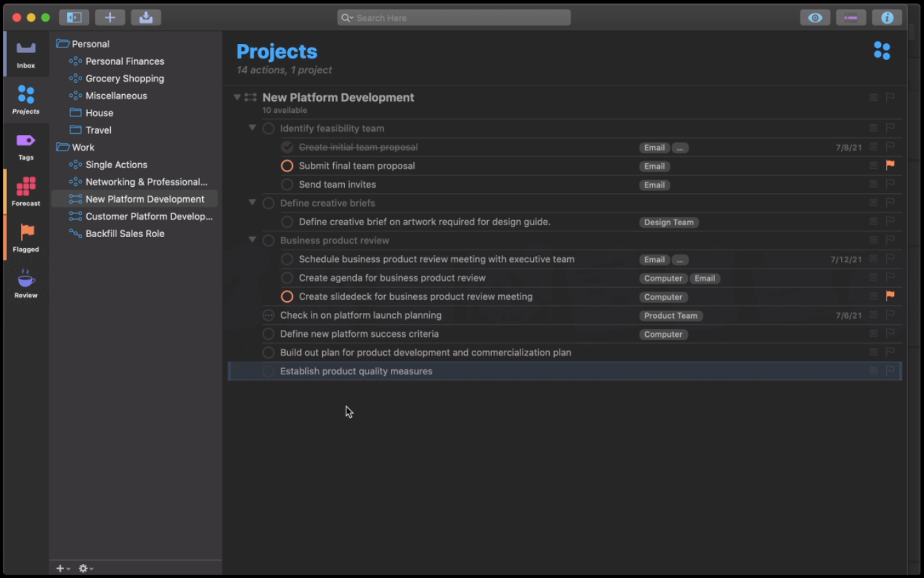The height and width of the screenshot is (578, 924).
Task: Open the sidebar add (+) dropdown
Action: click(x=63, y=568)
